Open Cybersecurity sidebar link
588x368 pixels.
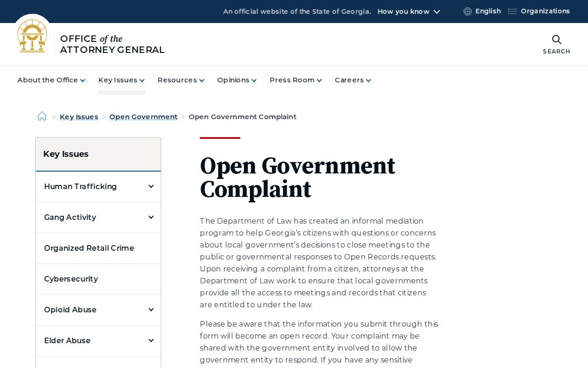pyautogui.click(x=71, y=279)
